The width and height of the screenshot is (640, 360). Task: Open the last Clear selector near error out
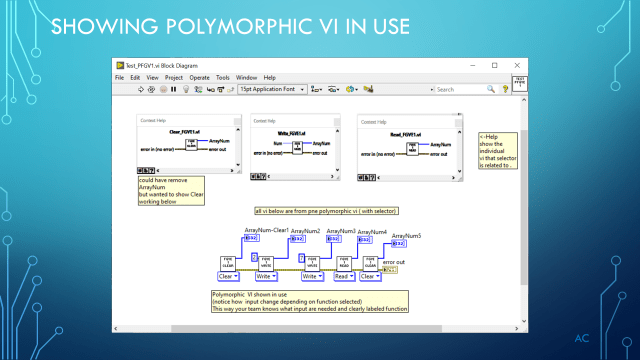click(x=370, y=277)
